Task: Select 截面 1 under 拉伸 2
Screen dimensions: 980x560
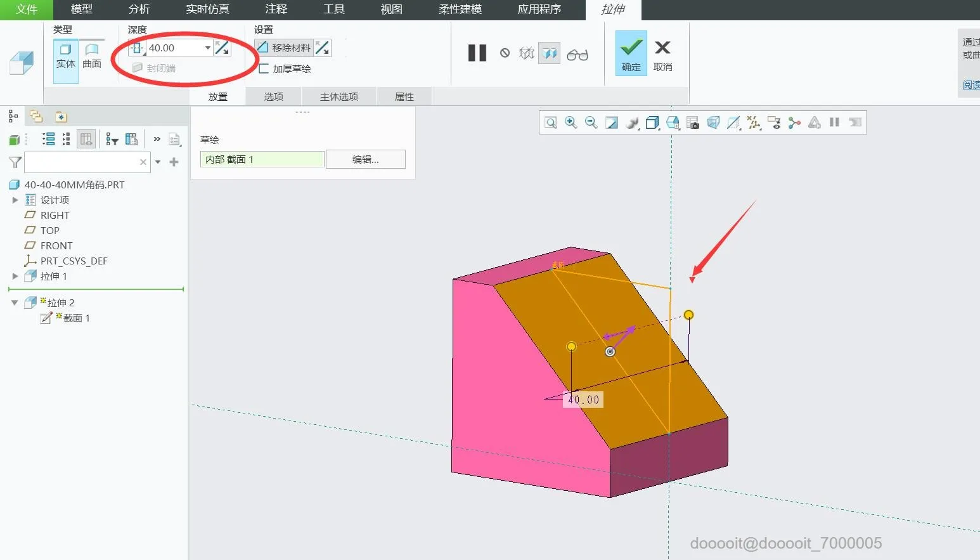Action: (76, 318)
